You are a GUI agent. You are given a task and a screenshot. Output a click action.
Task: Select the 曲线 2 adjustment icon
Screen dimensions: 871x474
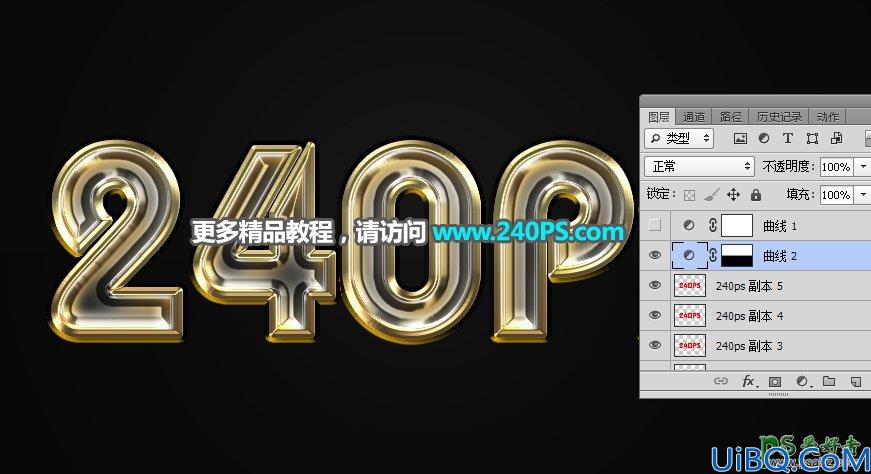pyautogui.click(x=689, y=256)
